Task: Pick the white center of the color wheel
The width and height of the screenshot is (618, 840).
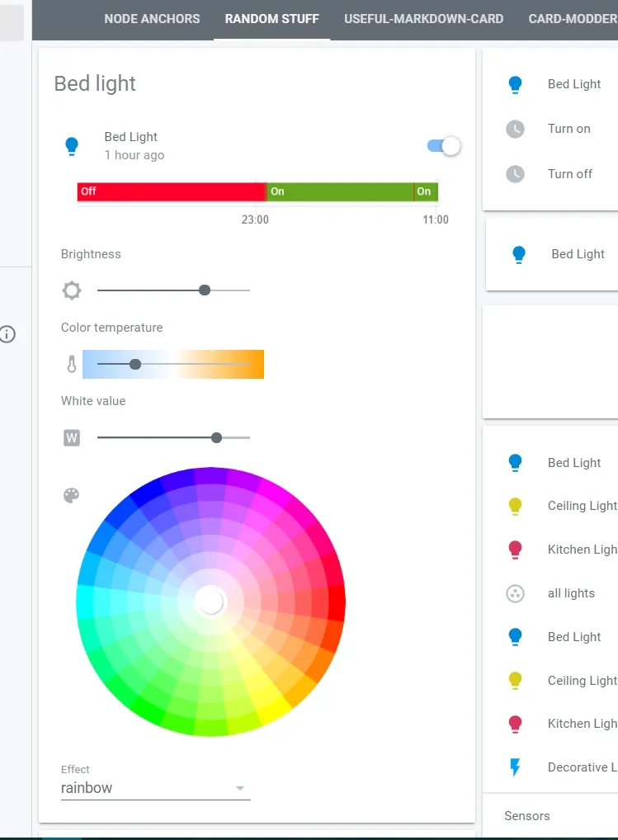Action: (x=210, y=601)
